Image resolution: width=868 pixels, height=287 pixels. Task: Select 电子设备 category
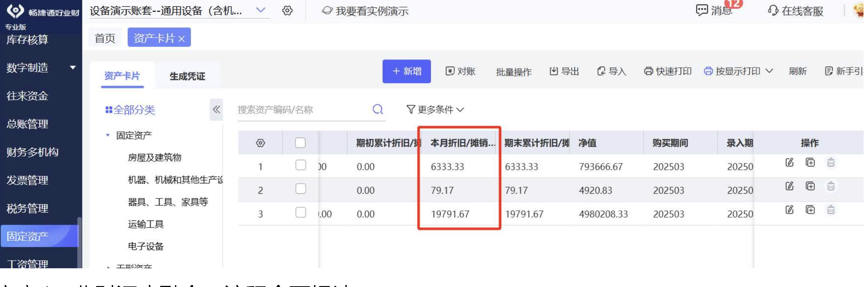(x=146, y=246)
